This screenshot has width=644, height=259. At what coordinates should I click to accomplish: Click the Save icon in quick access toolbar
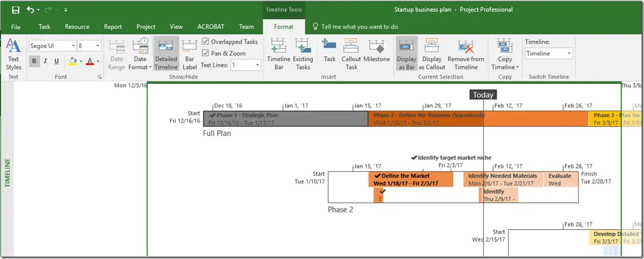[x=16, y=10]
